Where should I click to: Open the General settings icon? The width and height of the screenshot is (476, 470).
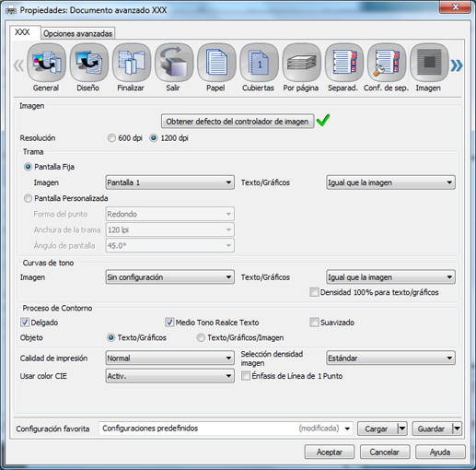(x=46, y=63)
